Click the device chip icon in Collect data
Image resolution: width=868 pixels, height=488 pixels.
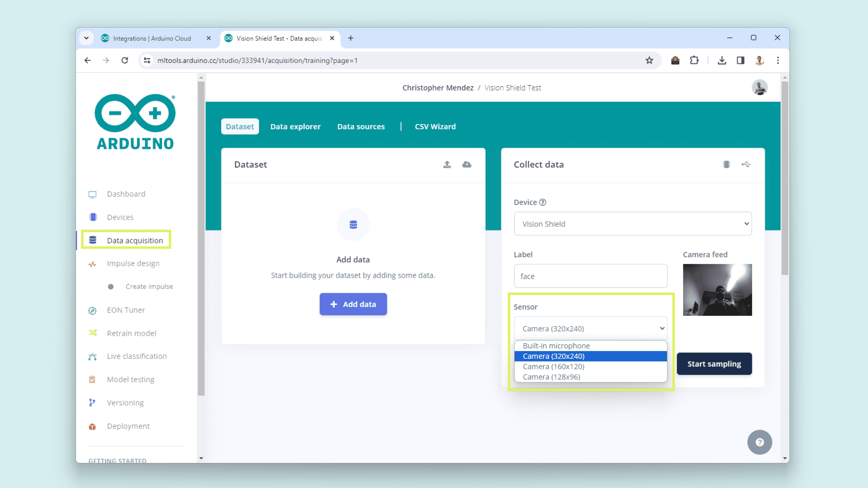click(x=726, y=164)
